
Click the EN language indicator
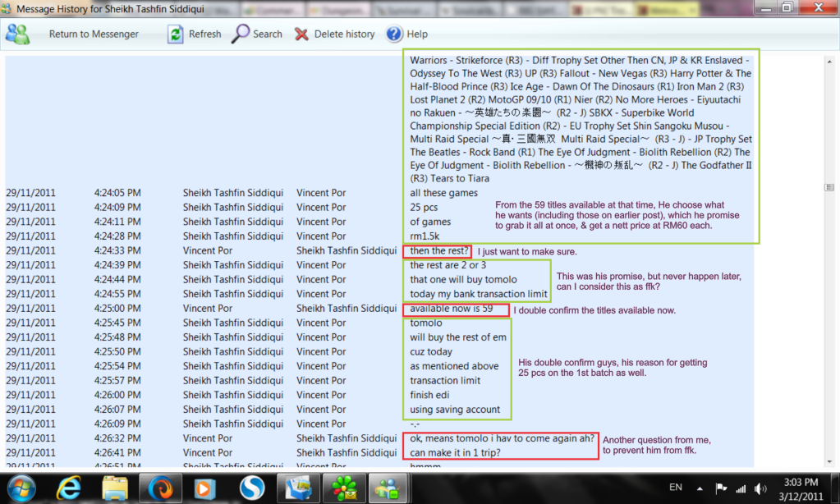[676, 488]
